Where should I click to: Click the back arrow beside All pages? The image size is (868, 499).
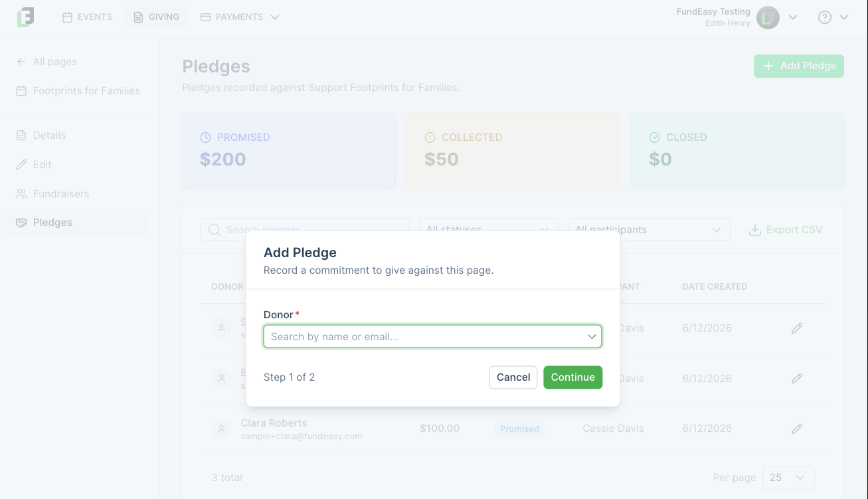pyautogui.click(x=21, y=62)
